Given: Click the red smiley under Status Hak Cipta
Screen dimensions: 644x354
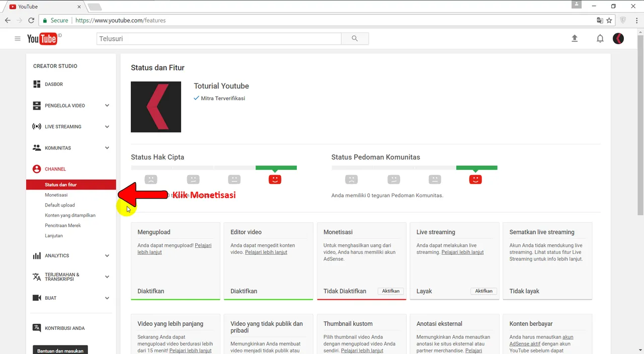Looking at the screenshot, I should click(275, 179).
